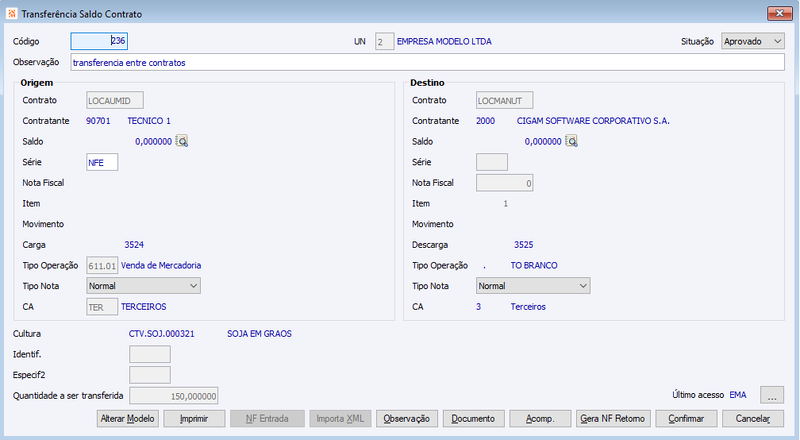
Task: Click the TO BRANCO operation text
Action: click(x=534, y=265)
